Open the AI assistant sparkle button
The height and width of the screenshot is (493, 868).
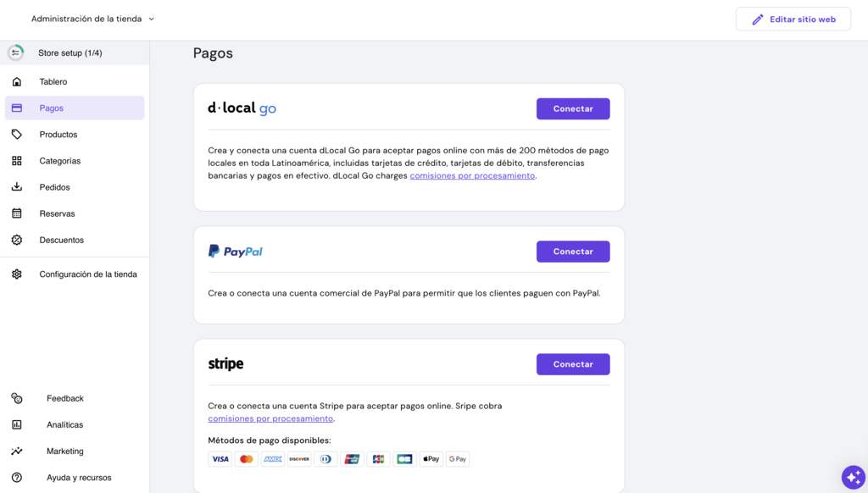tap(852, 477)
